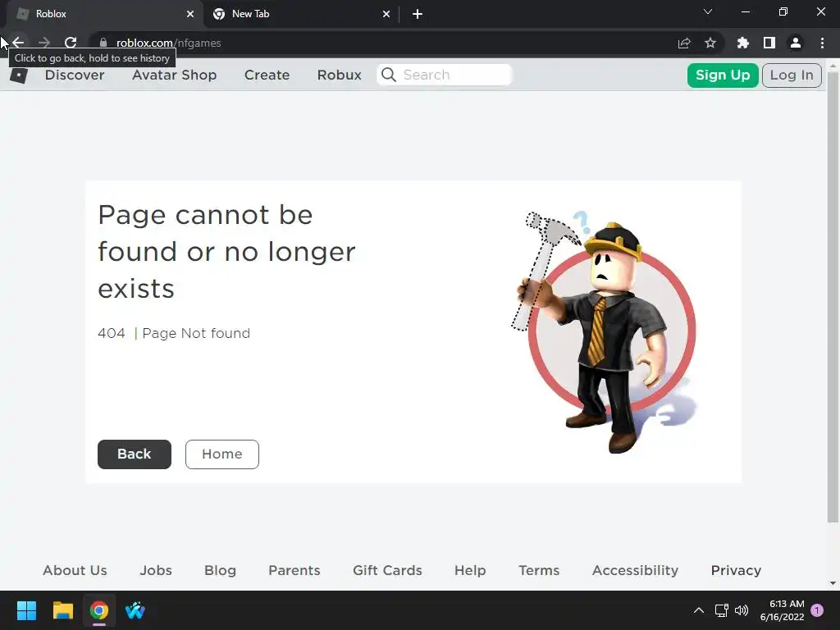The width and height of the screenshot is (840, 630).
Task: Click 'Page cannot be found' heading
Action: tap(226, 251)
